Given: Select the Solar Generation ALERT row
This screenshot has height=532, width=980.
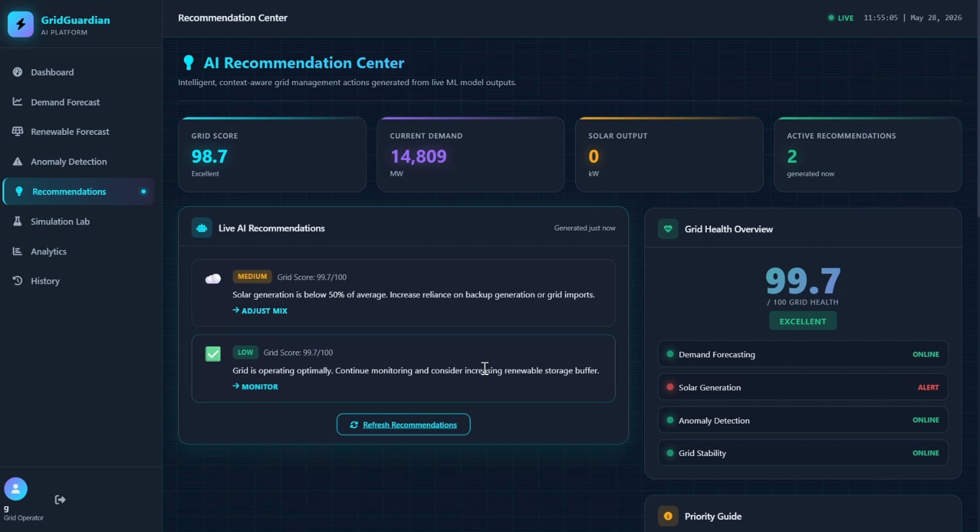Looking at the screenshot, I should point(803,387).
